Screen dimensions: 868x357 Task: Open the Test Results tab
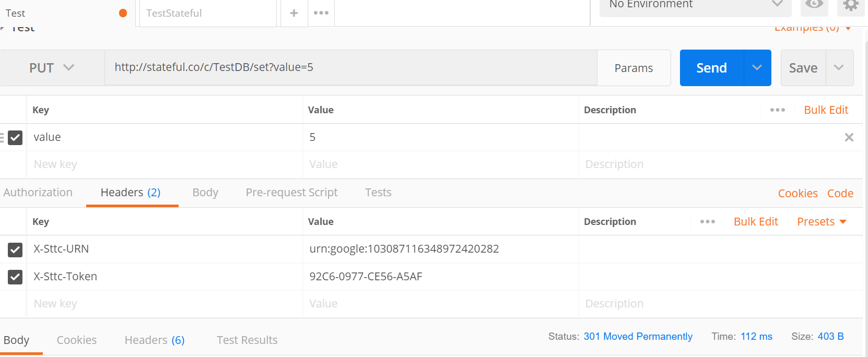tap(247, 340)
